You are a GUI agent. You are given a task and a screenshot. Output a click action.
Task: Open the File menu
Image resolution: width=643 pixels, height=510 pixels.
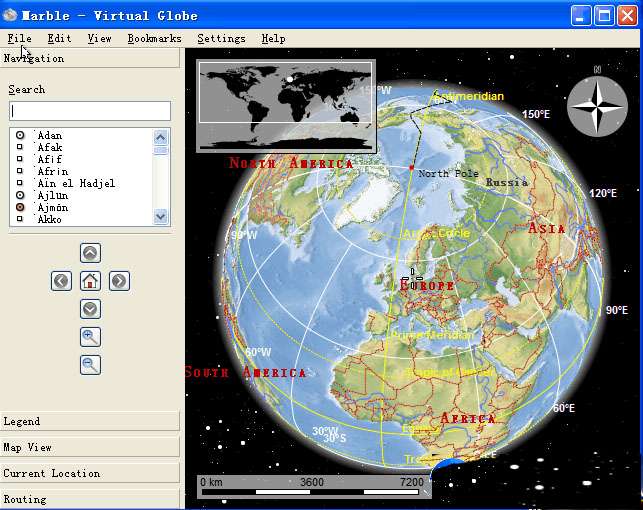click(x=19, y=39)
